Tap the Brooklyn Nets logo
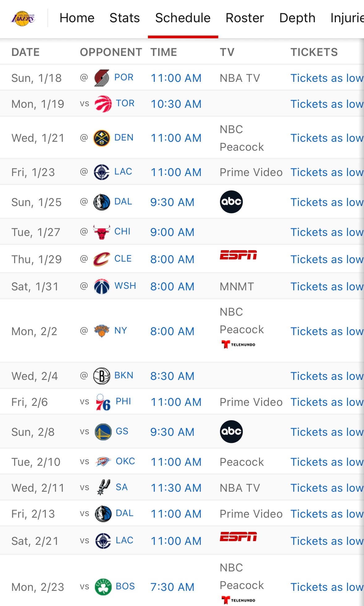 click(x=102, y=376)
